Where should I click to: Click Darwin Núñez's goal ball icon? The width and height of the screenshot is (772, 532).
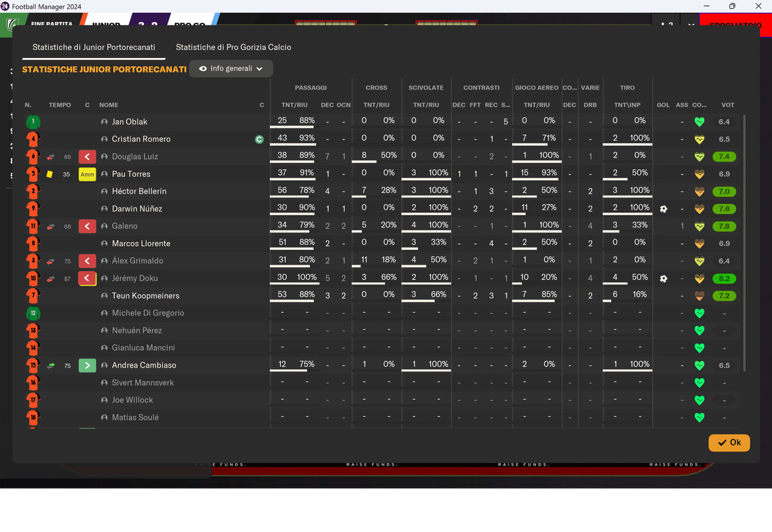663,209
